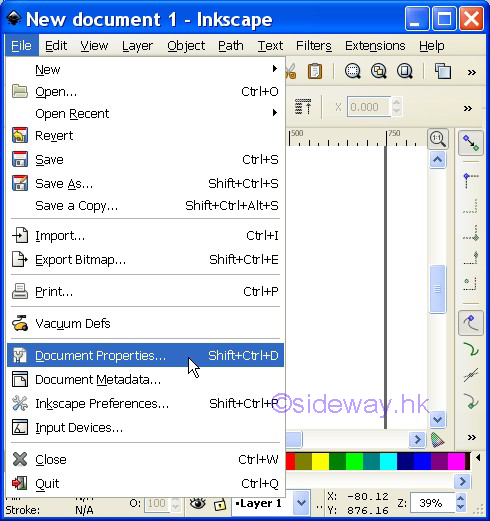The height and width of the screenshot is (521, 490).
Task: Toggle snap to bounding box corners
Action: tap(471, 233)
